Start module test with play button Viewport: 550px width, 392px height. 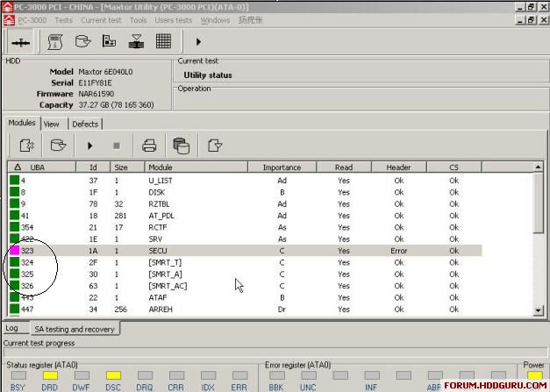tap(89, 146)
